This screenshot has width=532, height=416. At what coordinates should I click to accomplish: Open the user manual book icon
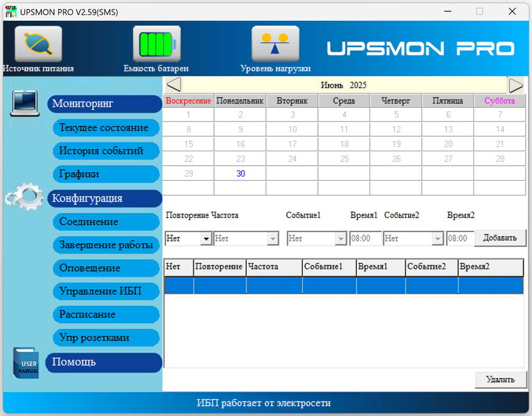[26, 363]
